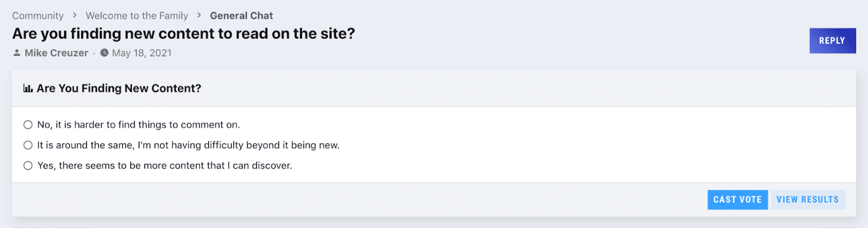Click the Community breadcrumb link

38,16
